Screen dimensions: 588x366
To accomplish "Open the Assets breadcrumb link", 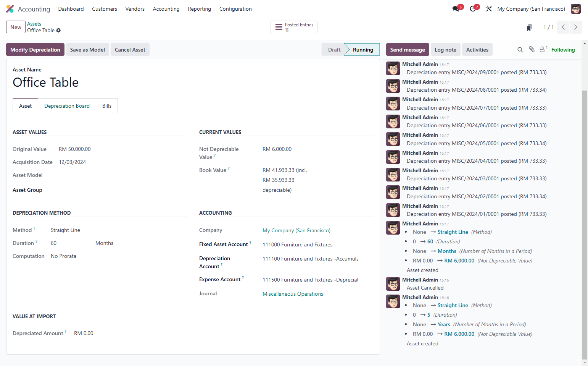I will pyautogui.click(x=34, y=24).
